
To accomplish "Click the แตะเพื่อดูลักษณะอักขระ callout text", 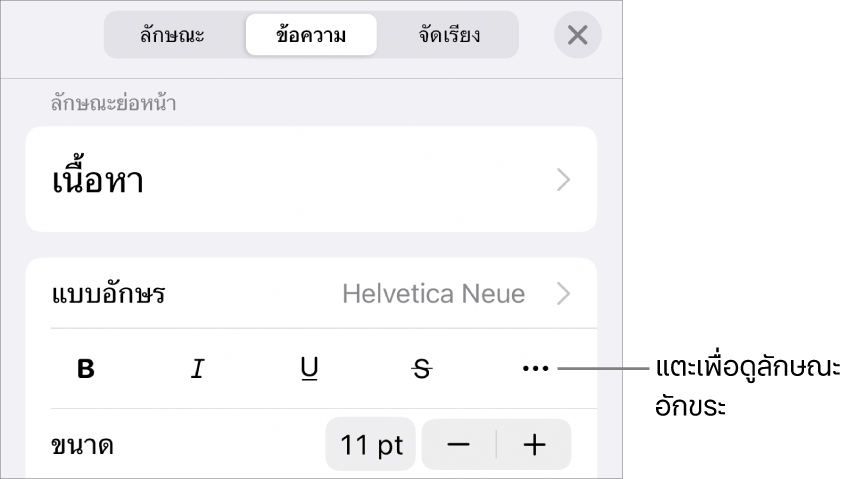I will 748,387.
